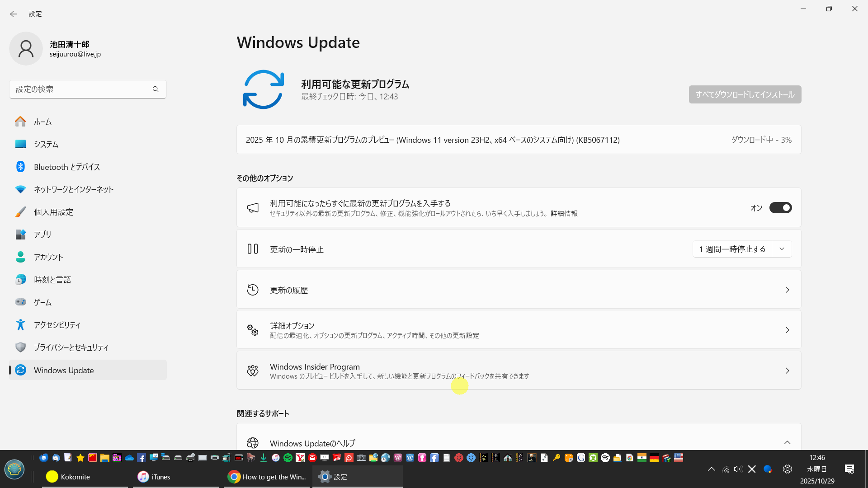The width and height of the screenshot is (868, 488).
Task: Click the megaphone icon beside latest updates option
Action: tap(253, 208)
